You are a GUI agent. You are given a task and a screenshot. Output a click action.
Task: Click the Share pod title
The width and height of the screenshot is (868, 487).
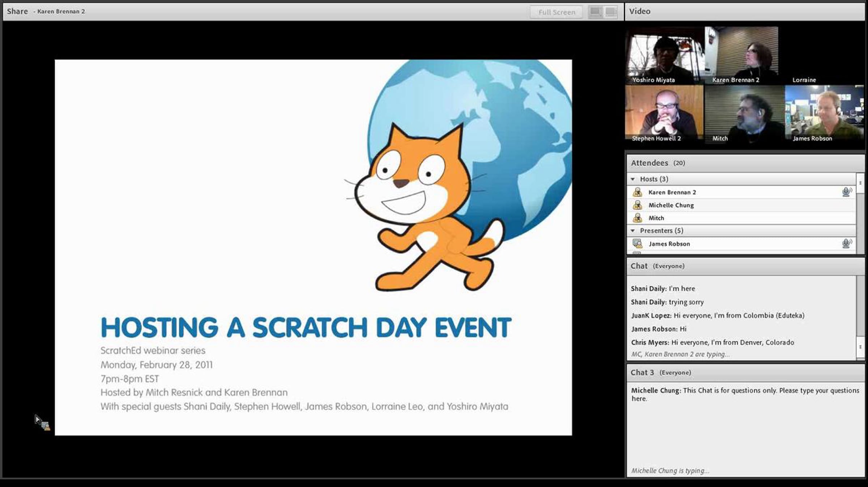[17, 12]
